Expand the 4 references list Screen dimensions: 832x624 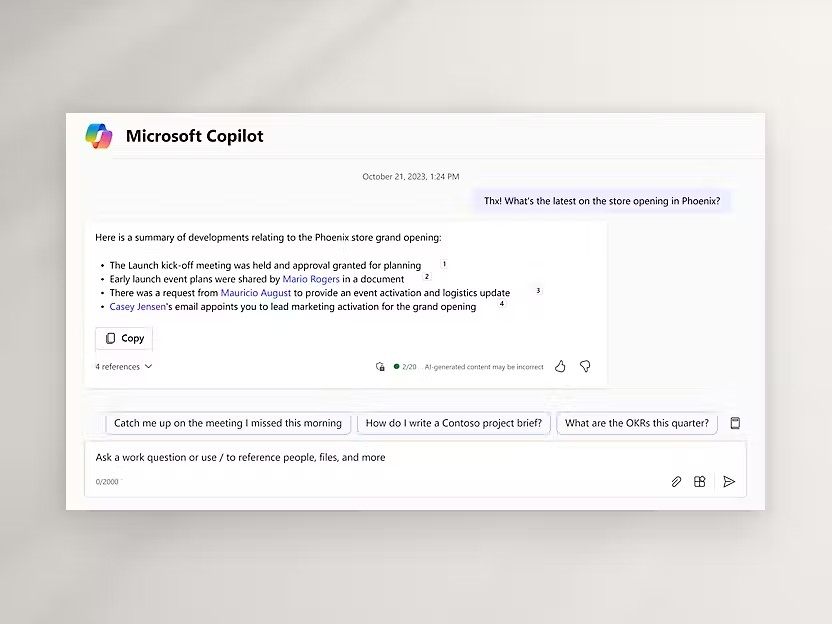pyautogui.click(x=123, y=366)
